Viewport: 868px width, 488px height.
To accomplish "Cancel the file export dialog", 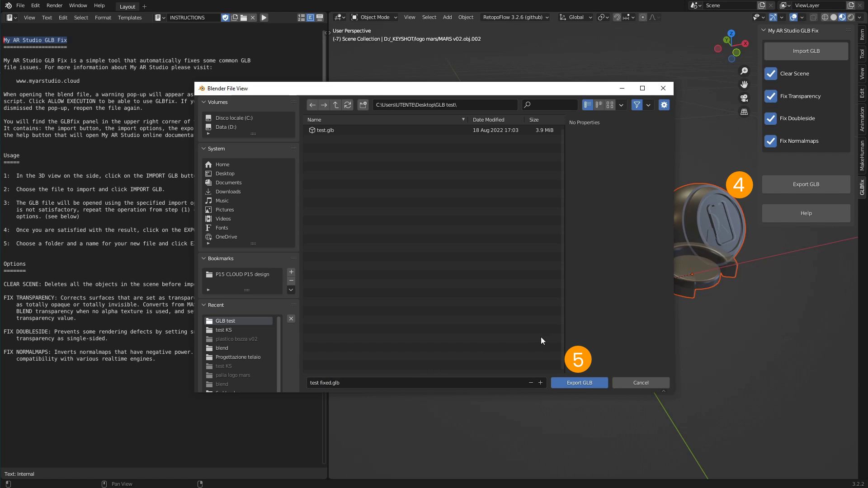I will click(641, 383).
